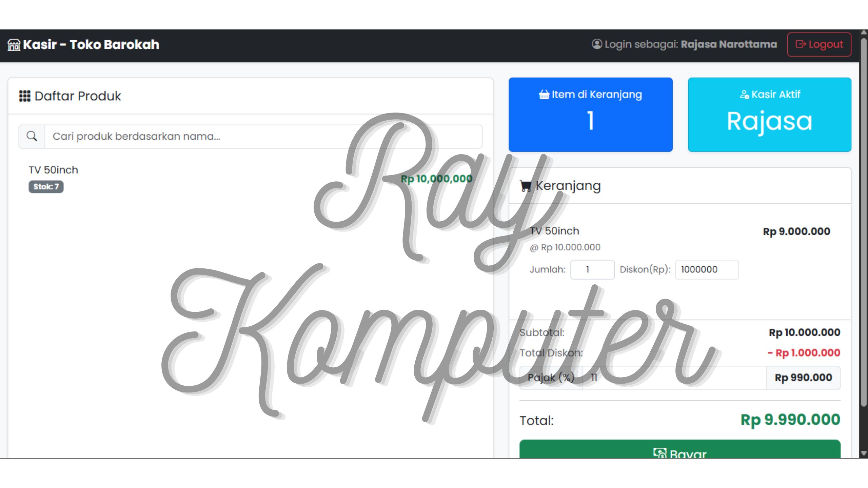Click the user profile icon in navbar
The image size is (868, 488).
[597, 44]
